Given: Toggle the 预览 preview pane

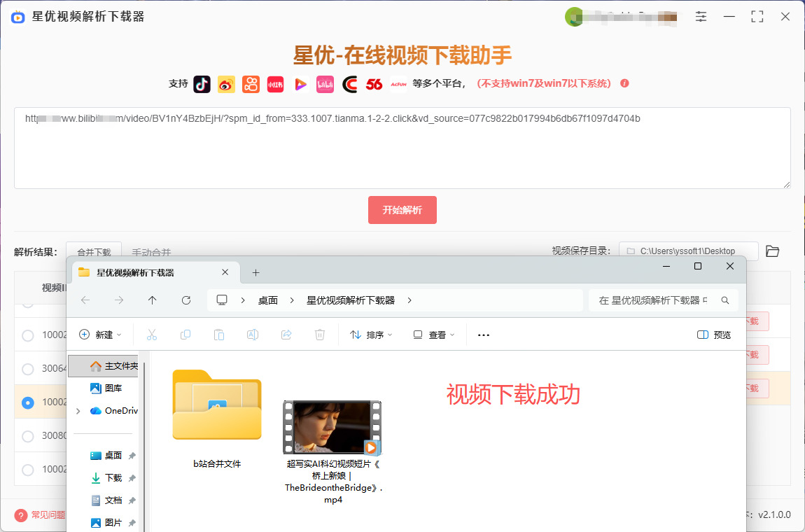Looking at the screenshot, I should (x=713, y=335).
